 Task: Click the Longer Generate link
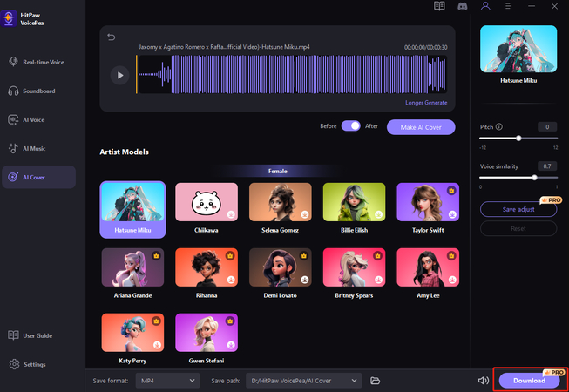click(x=426, y=103)
